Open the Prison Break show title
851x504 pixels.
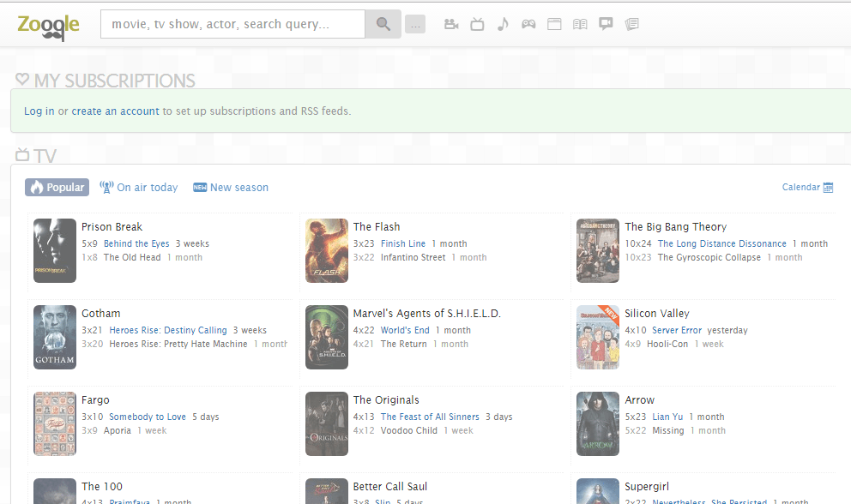click(112, 227)
